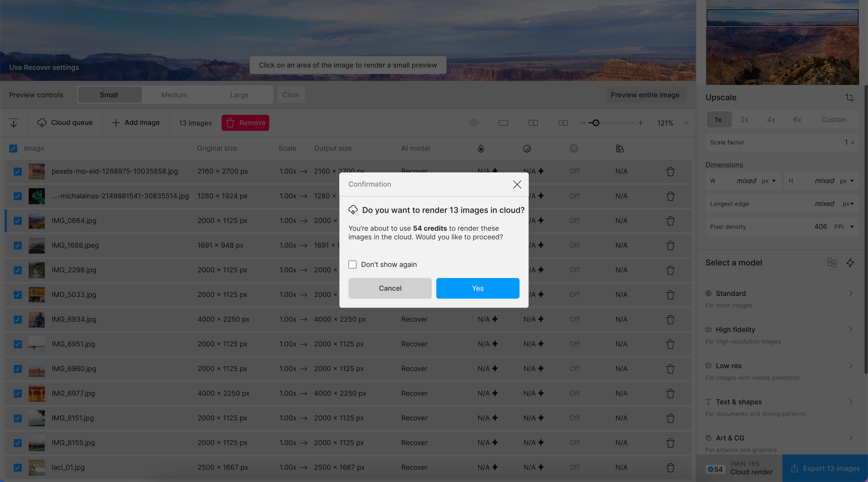Open the zoom percentage dropdown chevron
Screen dimensions: 868x482
(x=686, y=123)
